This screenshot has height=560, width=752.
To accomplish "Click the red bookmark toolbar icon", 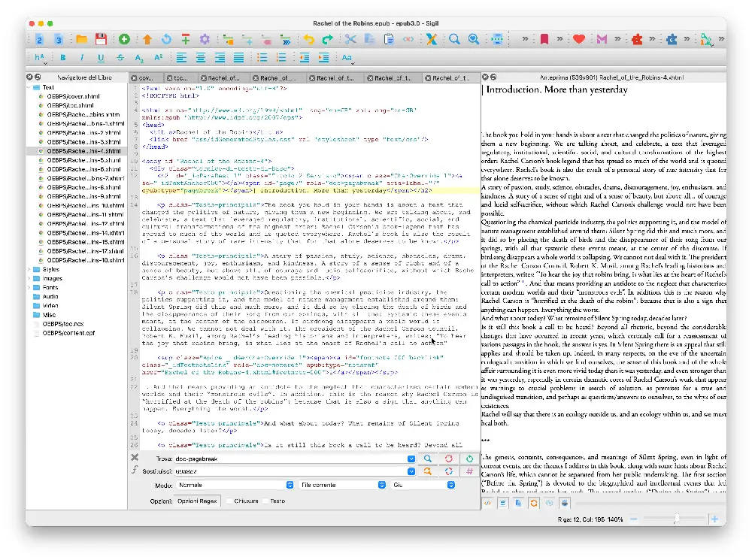I will (x=544, y=39).
